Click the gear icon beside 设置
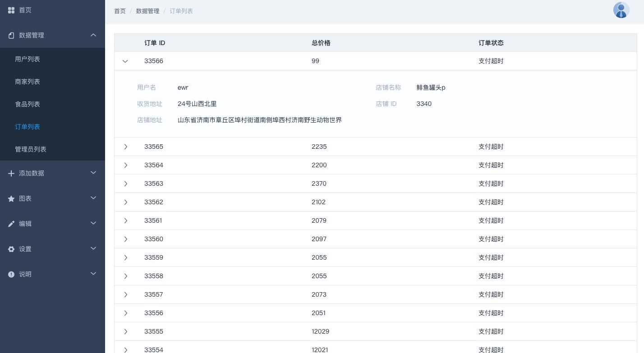Screen dimensions: 644x353 [11, 249]
